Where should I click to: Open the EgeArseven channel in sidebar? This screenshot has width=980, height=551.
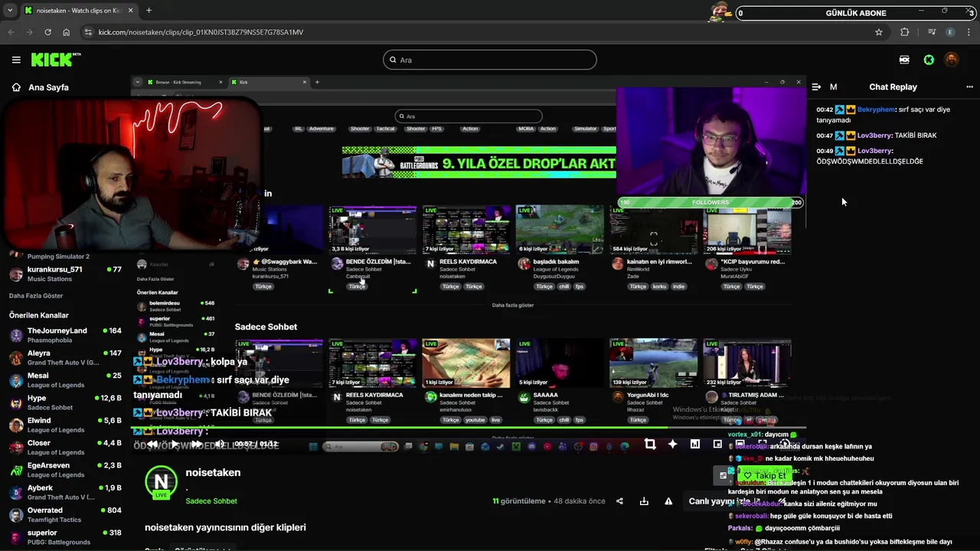click(65, 470)
